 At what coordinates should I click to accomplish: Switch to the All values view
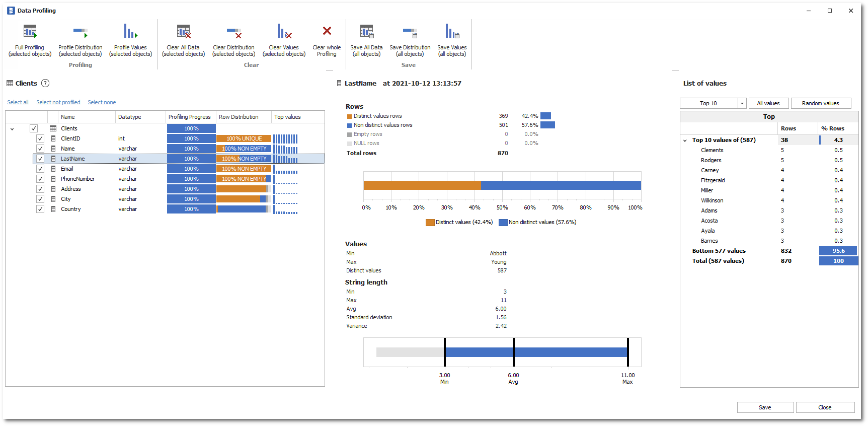768,103
